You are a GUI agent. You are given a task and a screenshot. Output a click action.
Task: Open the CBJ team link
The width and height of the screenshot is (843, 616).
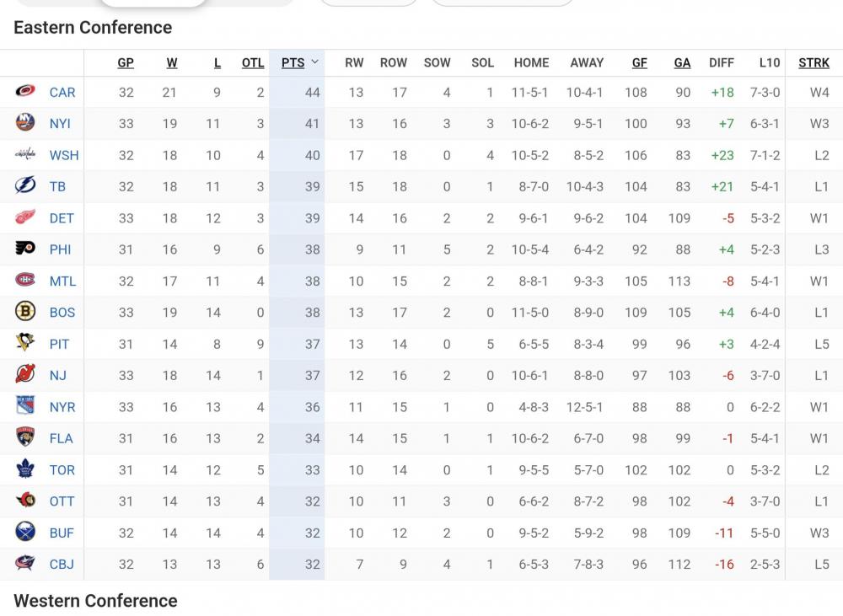point(62,564)
